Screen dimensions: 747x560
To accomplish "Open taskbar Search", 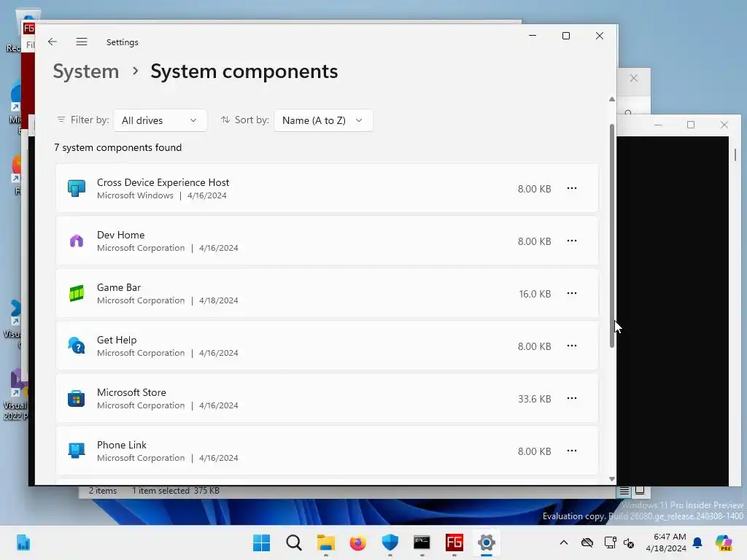I will tap(294, 542).
